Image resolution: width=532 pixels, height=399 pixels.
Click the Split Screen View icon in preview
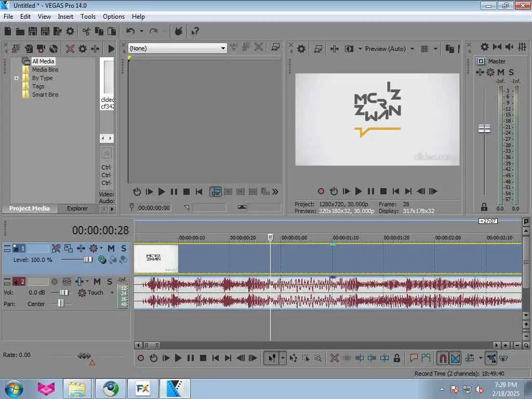[349, 49]
